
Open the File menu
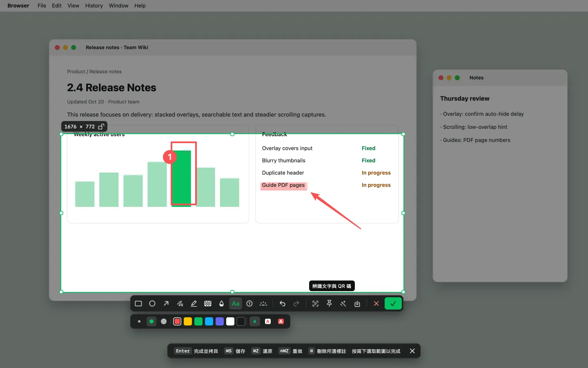point(42,6)
